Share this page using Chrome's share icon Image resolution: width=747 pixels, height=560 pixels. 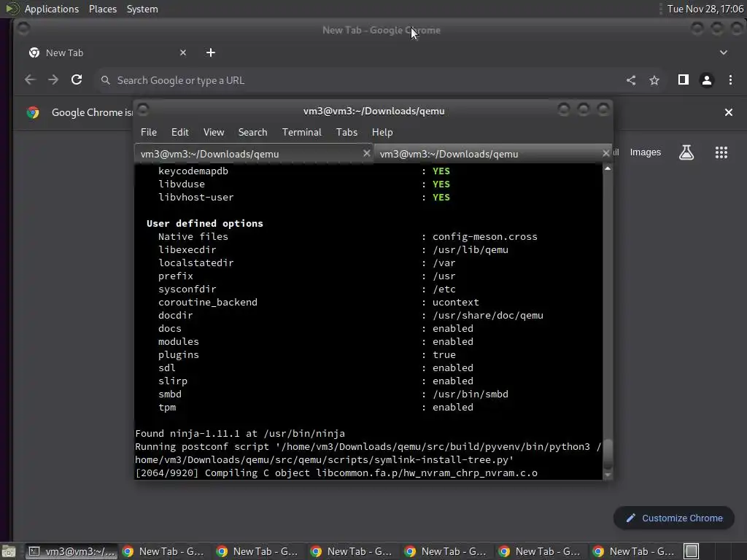pyautogui.click(x=631, y=80)
